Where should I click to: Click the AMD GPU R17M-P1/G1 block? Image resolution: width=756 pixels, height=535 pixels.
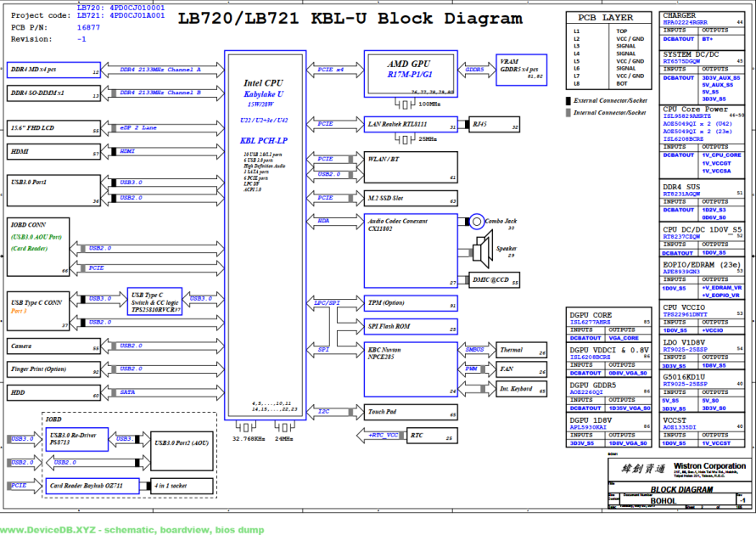411,74
